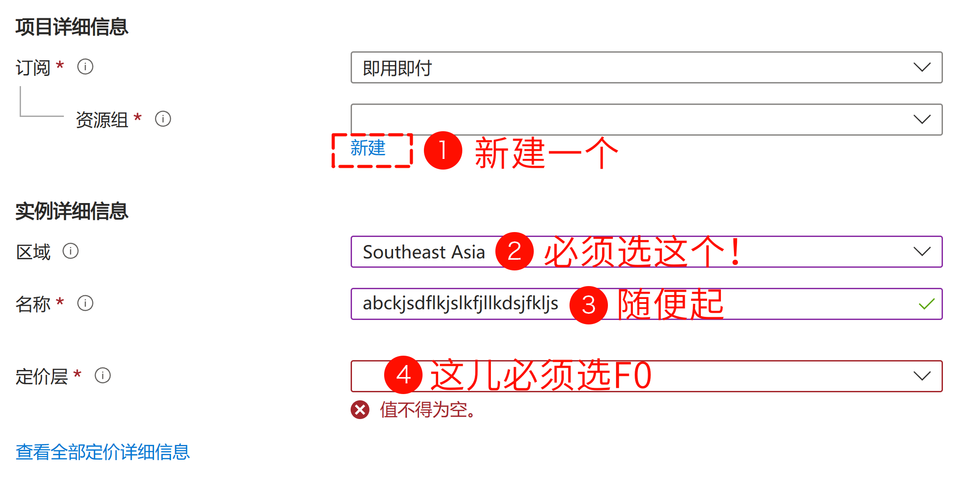
Task: Open 查看全部定价详细信息 link
Action: (x=103, y=452)
